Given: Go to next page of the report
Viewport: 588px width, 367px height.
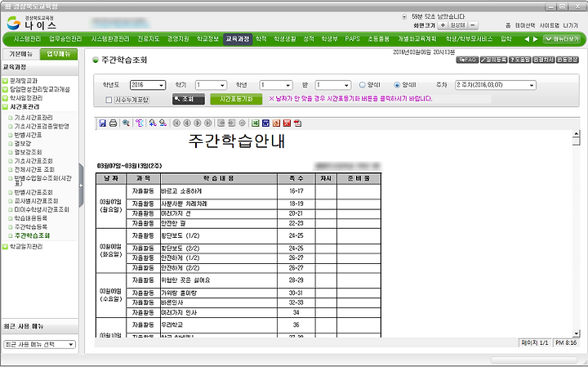Looking at the screenshot, I should pos(198,123).
